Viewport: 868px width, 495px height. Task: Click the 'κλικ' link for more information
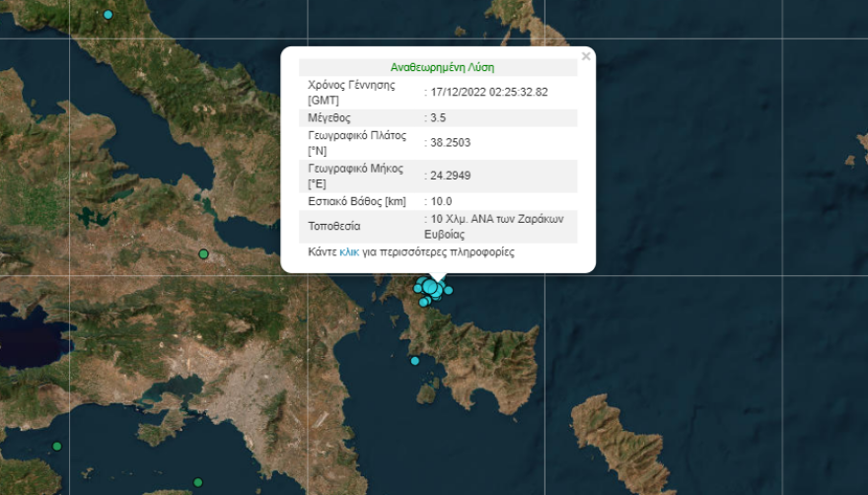point(349,252)
